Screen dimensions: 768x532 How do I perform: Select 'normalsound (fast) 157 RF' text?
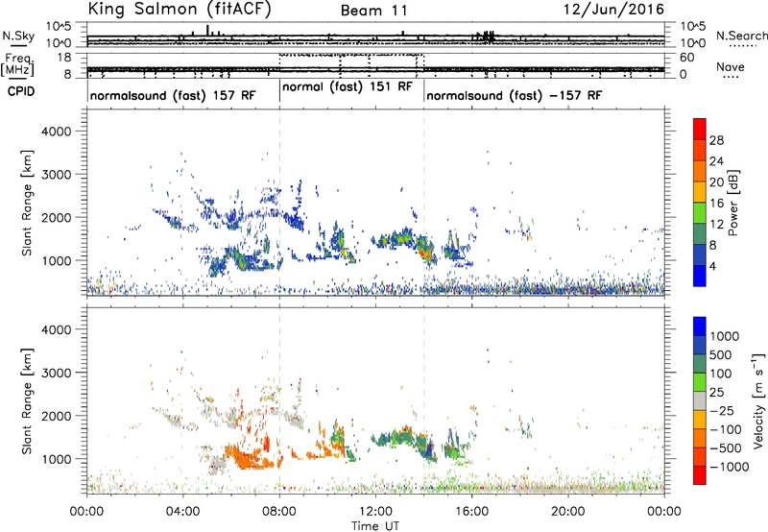(x=173, y=95)
